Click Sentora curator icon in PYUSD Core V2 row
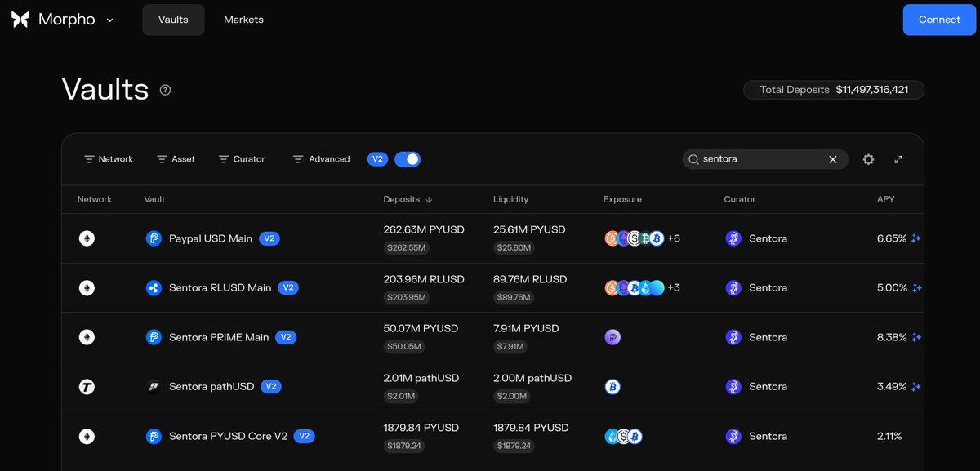The width and height of the screenshot is (980, 471). click(x=733, y=436)
